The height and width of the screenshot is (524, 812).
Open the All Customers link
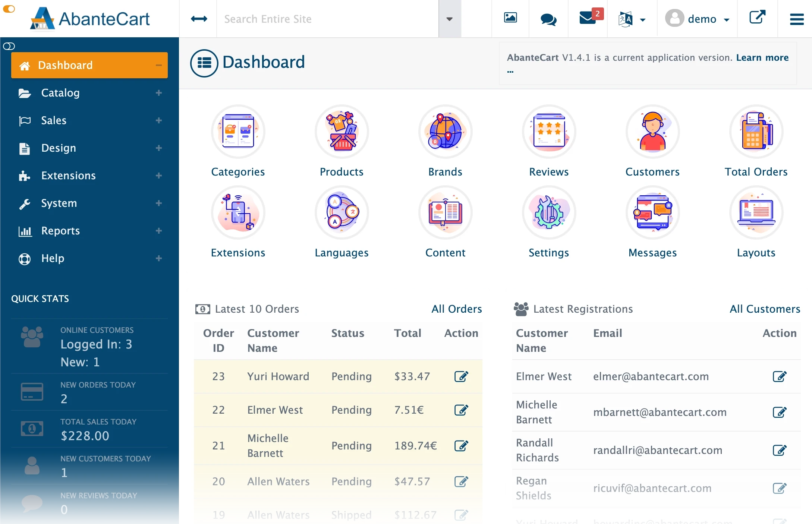[765, 309]
